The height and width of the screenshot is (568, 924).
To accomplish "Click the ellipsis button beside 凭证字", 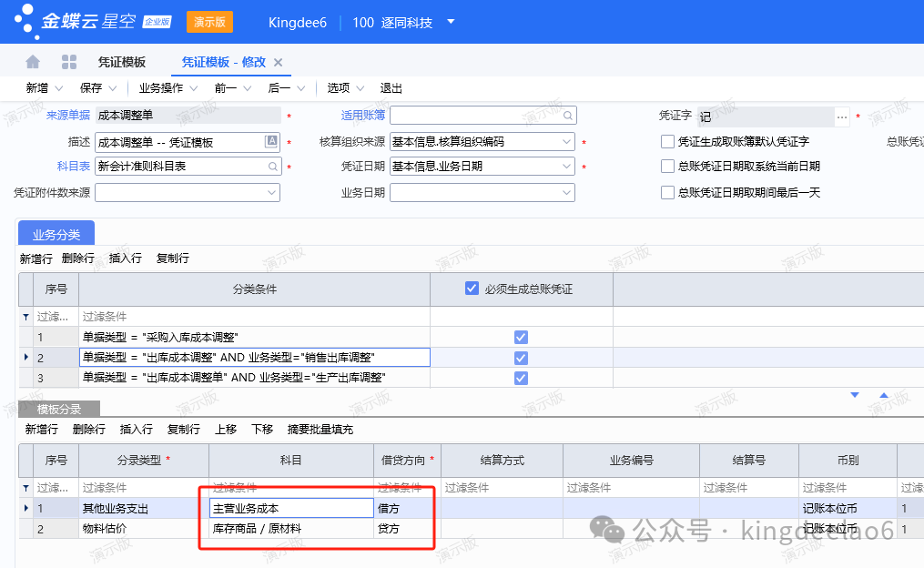I will click(842, 117).
